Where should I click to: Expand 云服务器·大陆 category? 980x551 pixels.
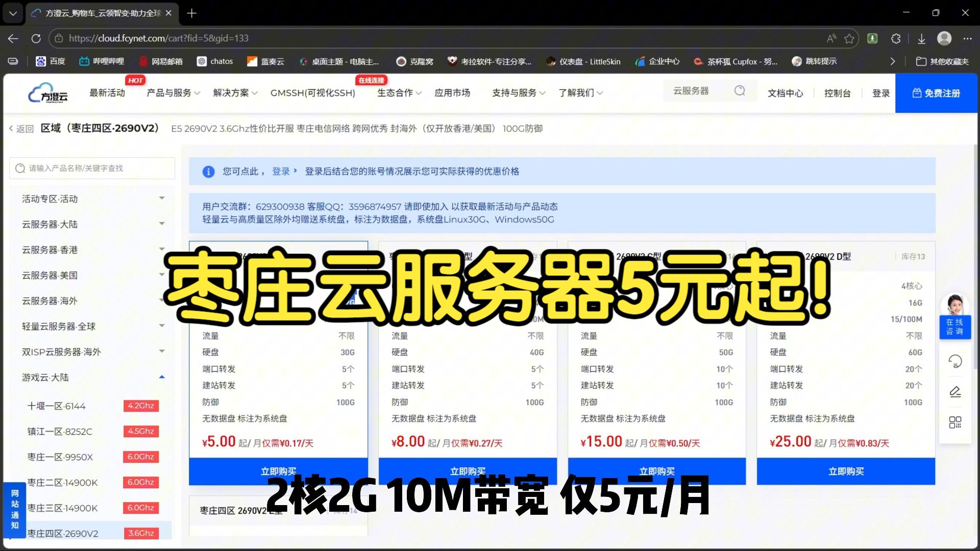92,224
